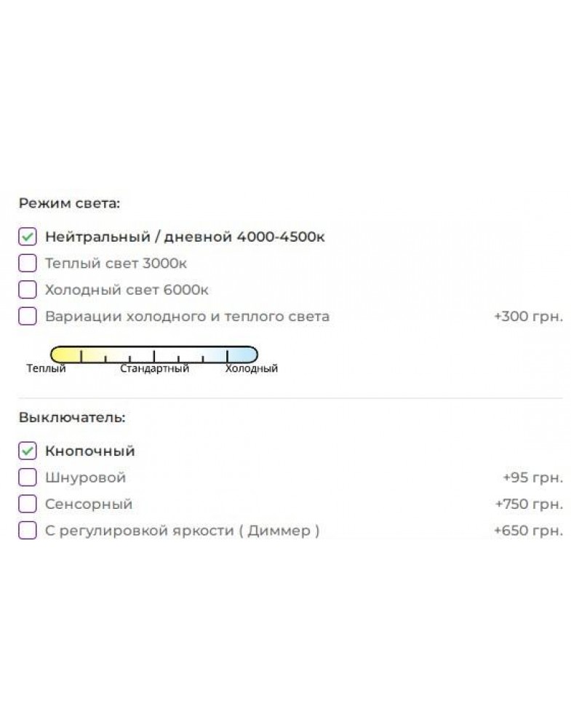Image resolution: width=571 pixels, height=728 pixels.
Task: Click the Сенсорный option label
Action: click(89, 504)
